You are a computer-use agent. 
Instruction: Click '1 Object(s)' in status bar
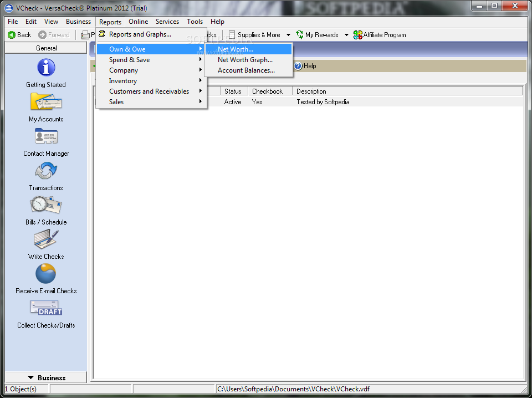[21, 389]
